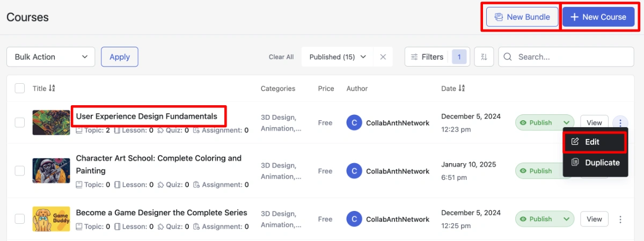Screen dimensions: 644x241
Task: Click Clear All filters link
Action: 281,57
